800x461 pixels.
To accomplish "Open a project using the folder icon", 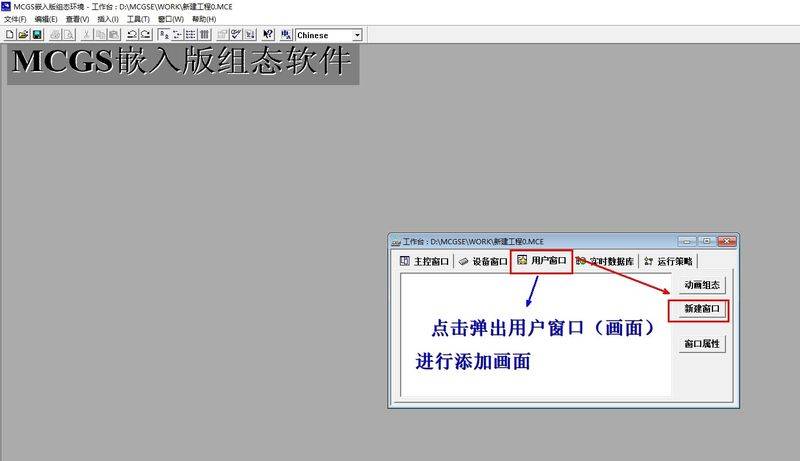I will (x=23, y=35).
